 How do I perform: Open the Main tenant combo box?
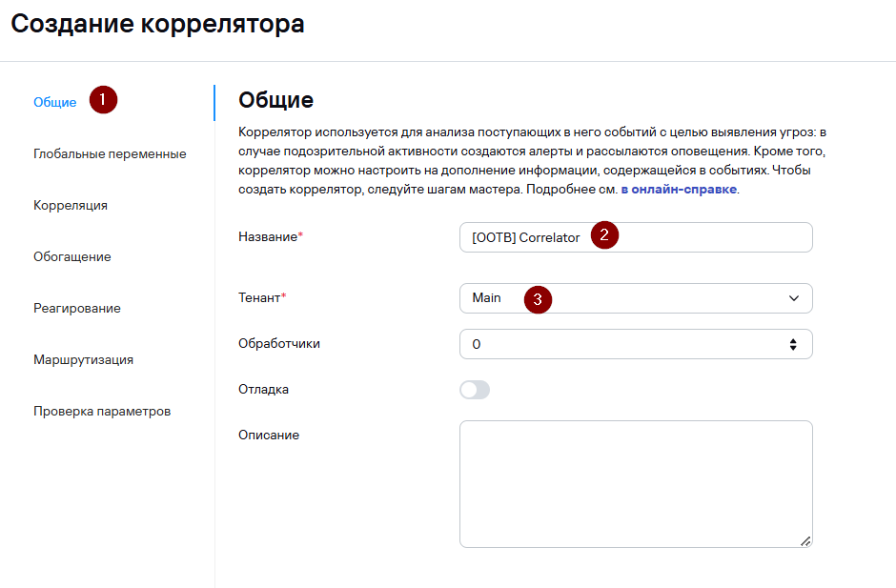tap(636, 298)
